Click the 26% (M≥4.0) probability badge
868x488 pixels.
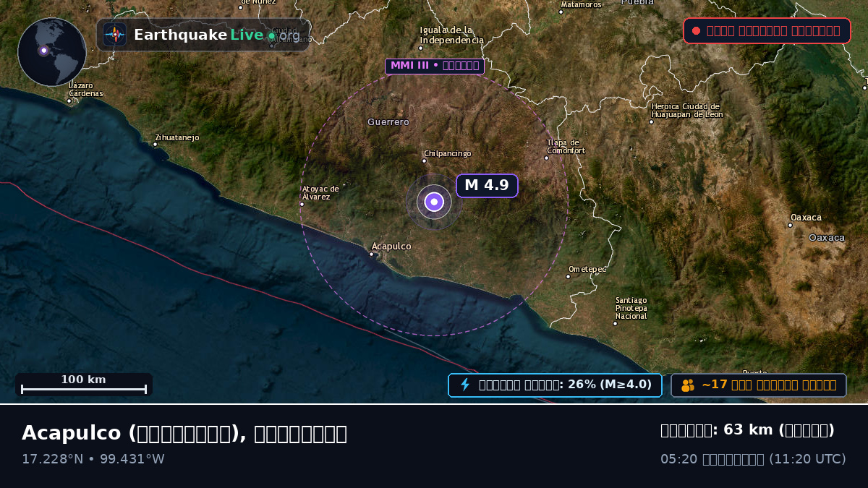tap(555, 385)
